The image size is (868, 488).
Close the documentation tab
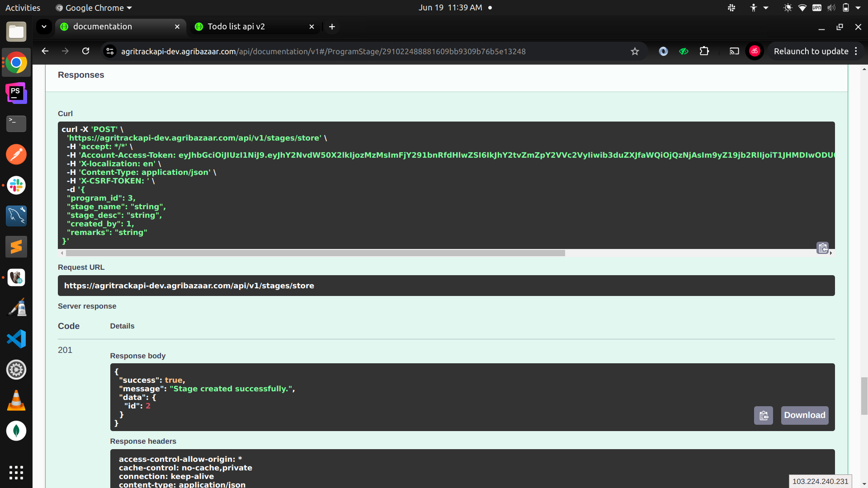click(177, 27)
